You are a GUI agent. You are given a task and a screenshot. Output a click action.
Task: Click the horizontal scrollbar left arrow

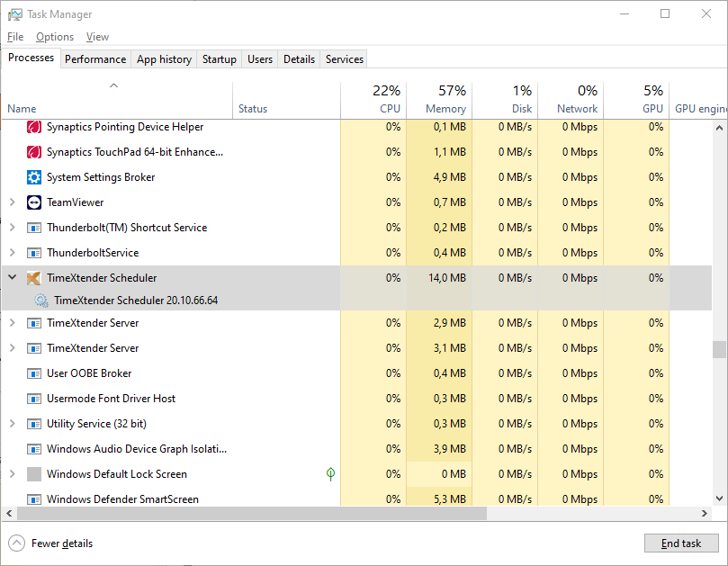[x=9, y=513]
